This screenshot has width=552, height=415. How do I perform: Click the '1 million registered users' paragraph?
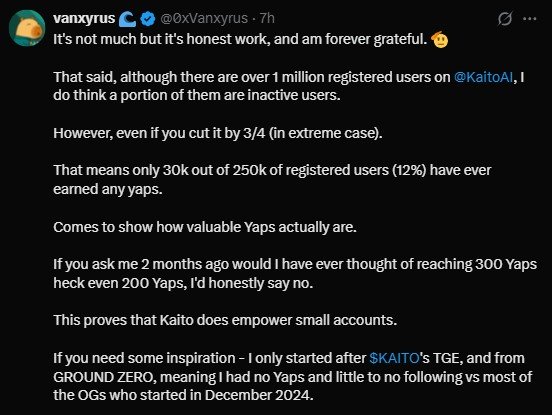click(289, 86)
